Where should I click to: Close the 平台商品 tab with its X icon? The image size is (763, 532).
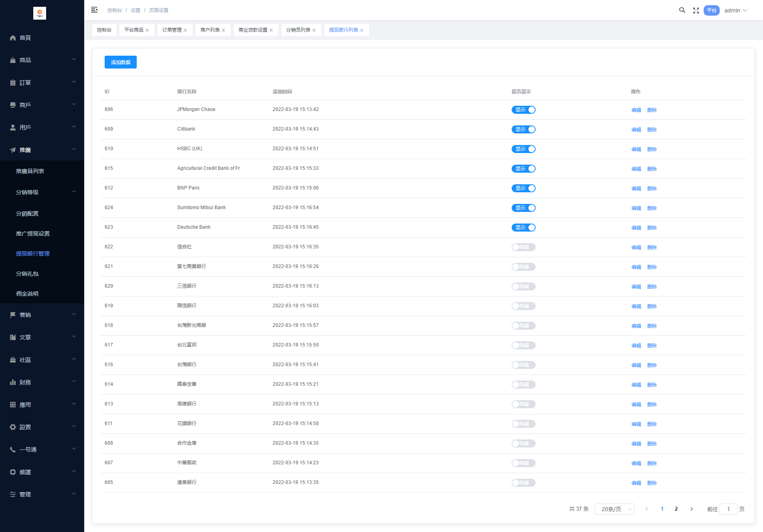coord(148,30)
